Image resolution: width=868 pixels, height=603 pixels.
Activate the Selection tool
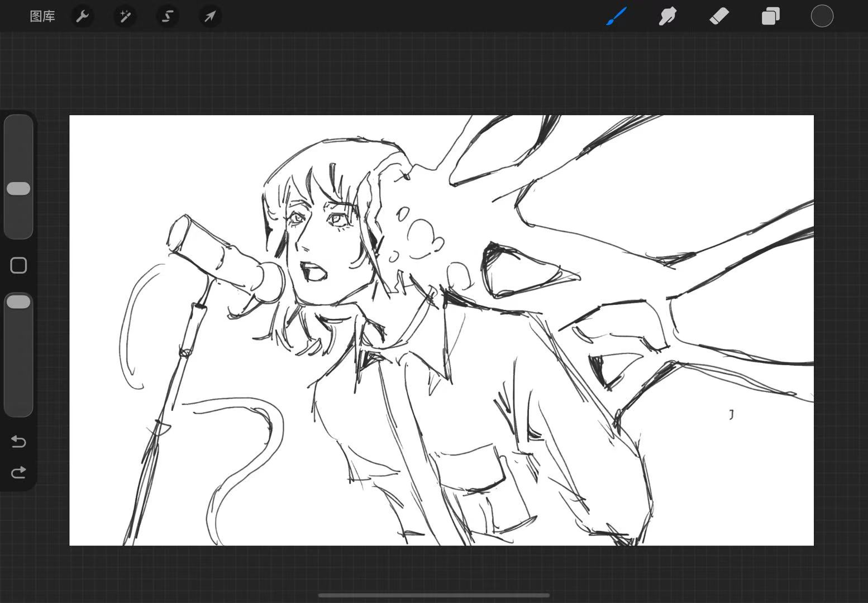[168, 17]
